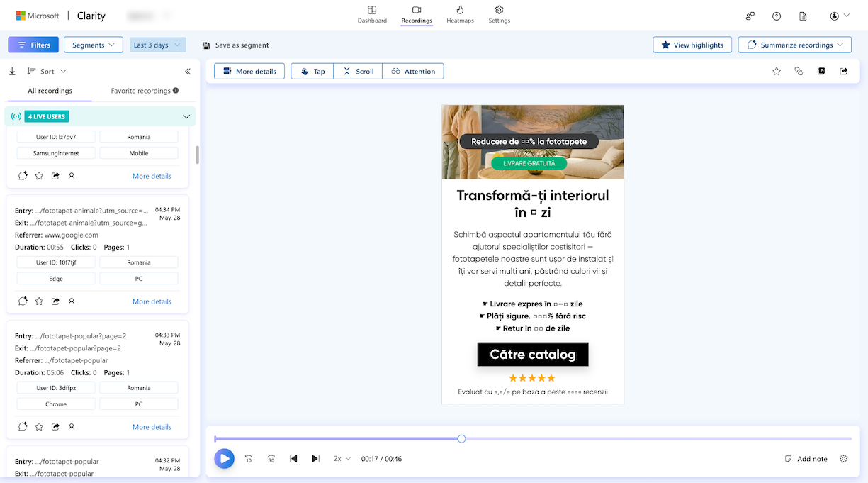Viewport: 868px width, 483px height.
Task: Summarize the 3dffpz user's recording
Action: pos(23,426)
